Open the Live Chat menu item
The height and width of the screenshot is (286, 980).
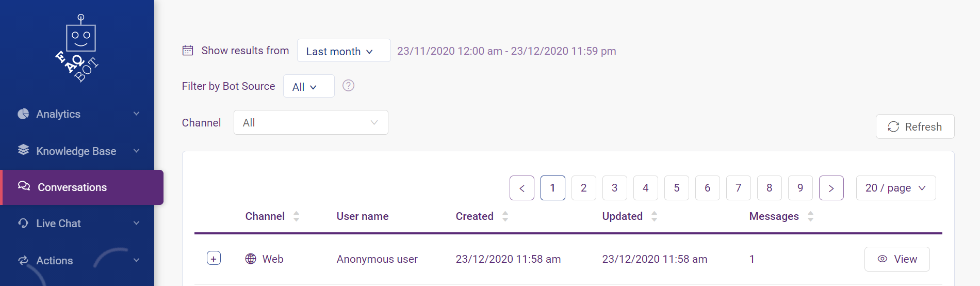pos(77,223)
